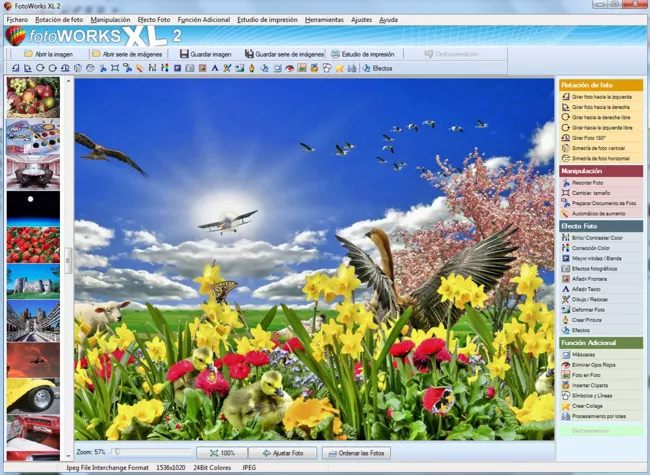Click the create painting toolbar icon
650x475 pixels.
click(x=252, y=68)
